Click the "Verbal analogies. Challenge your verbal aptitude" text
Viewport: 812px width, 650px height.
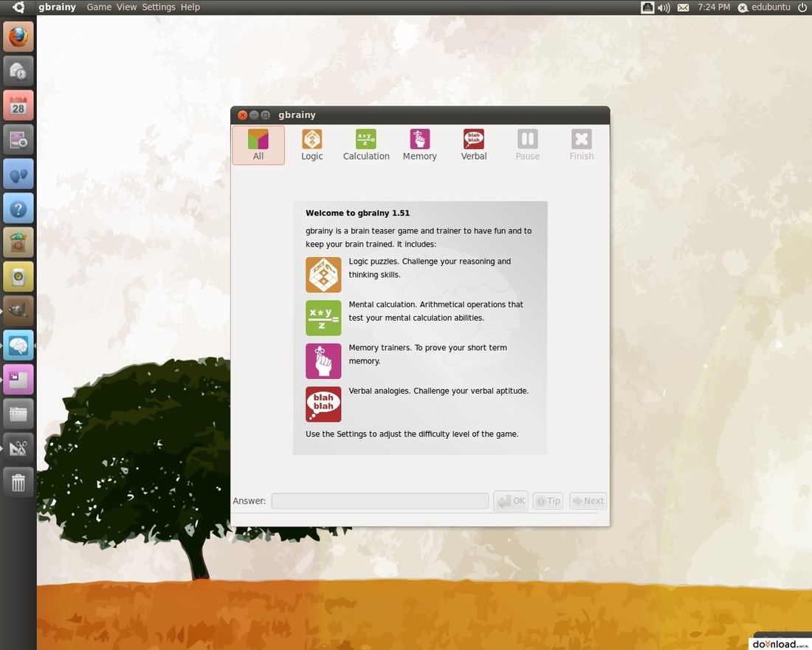click(438, 391)
